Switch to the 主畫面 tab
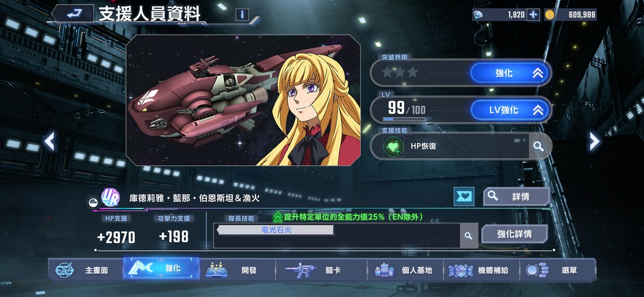Viewport: 644px width, 297px height. pyautogui.click(x=86, y=270)
